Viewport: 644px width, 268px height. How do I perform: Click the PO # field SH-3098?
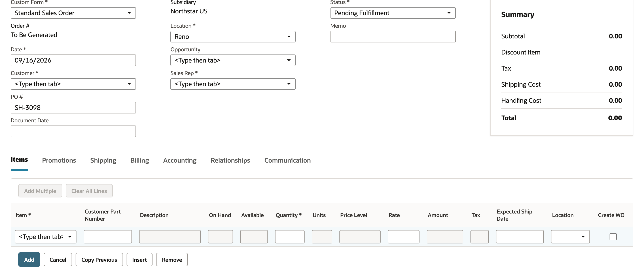point(73,108)
